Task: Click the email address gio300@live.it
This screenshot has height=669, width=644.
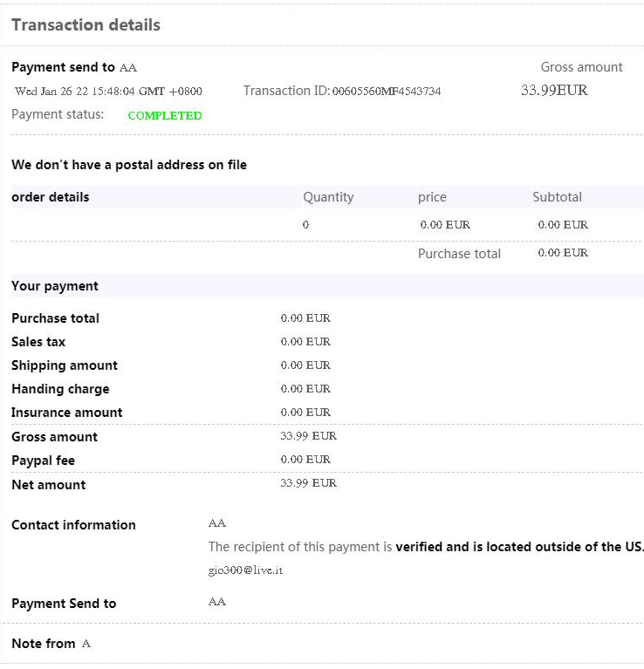Action: click(245, 570)
